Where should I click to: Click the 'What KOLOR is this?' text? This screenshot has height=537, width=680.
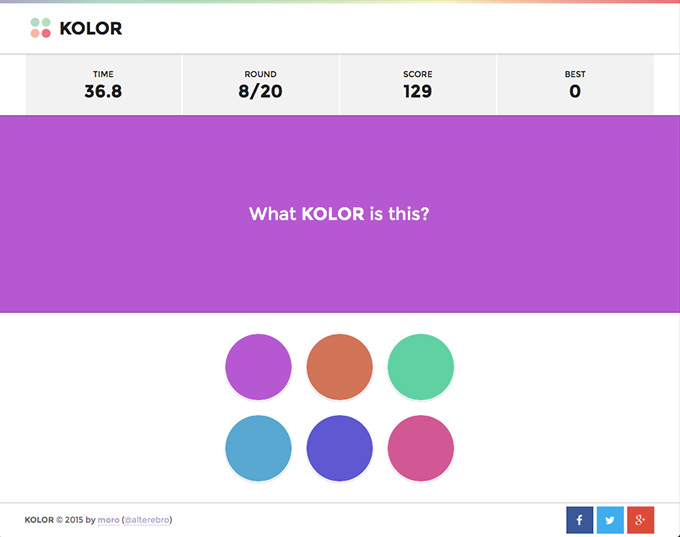[339, 214]
